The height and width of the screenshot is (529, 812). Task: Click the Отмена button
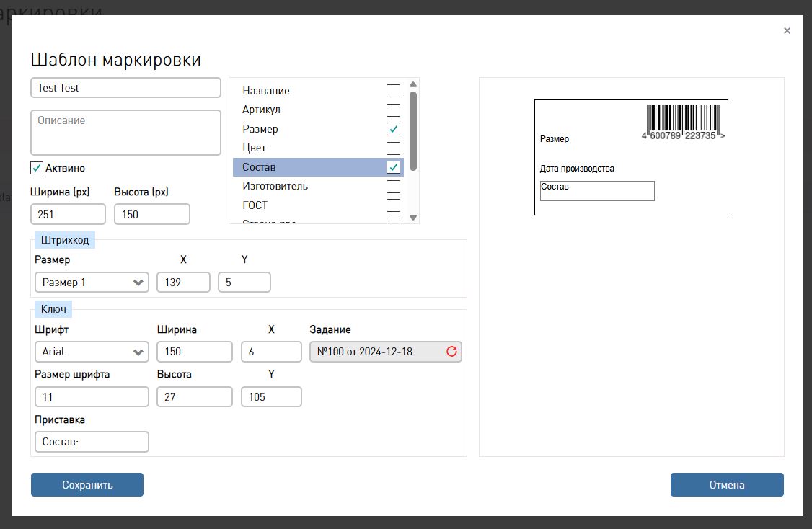(727, 484)
